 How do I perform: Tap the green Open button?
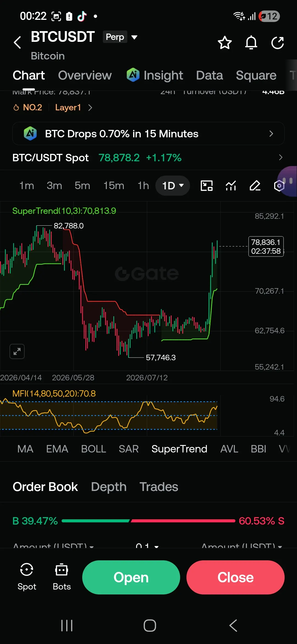coord(131,577)
